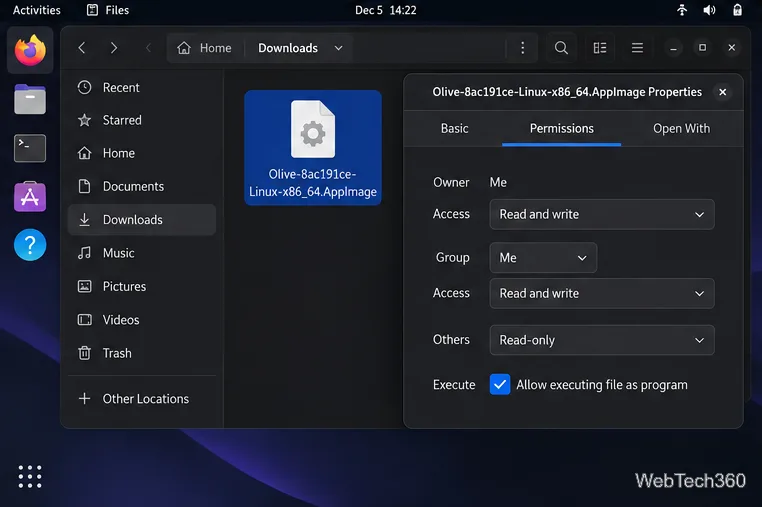Toggle list/grid view button
The width and height of the screenshot is (762, 507).
(600, 48)
